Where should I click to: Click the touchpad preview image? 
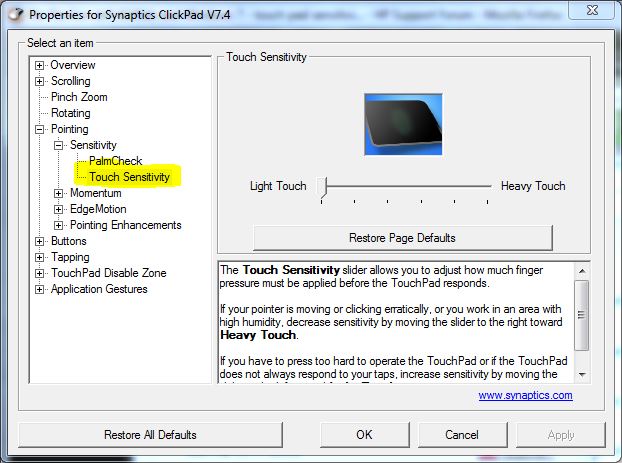click(x=403, y=124)
